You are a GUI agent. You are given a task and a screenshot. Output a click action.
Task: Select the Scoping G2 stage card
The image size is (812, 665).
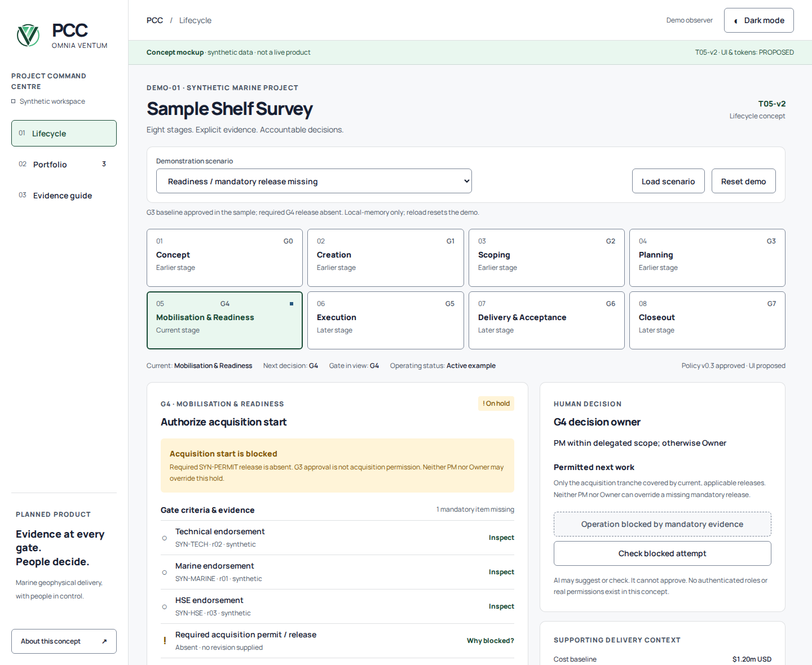546,258
